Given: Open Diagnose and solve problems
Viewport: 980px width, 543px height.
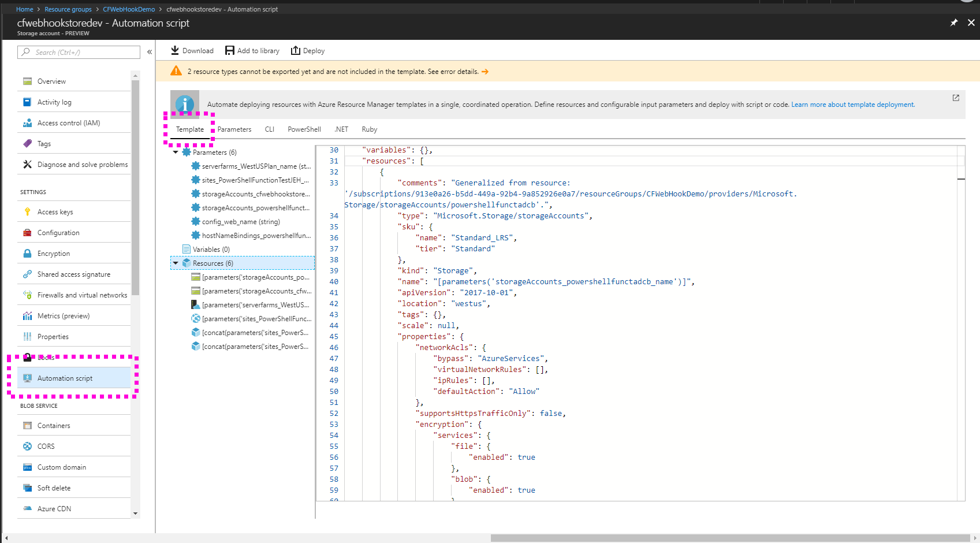Looking at the screenshot, I should (x=74, y=165).
